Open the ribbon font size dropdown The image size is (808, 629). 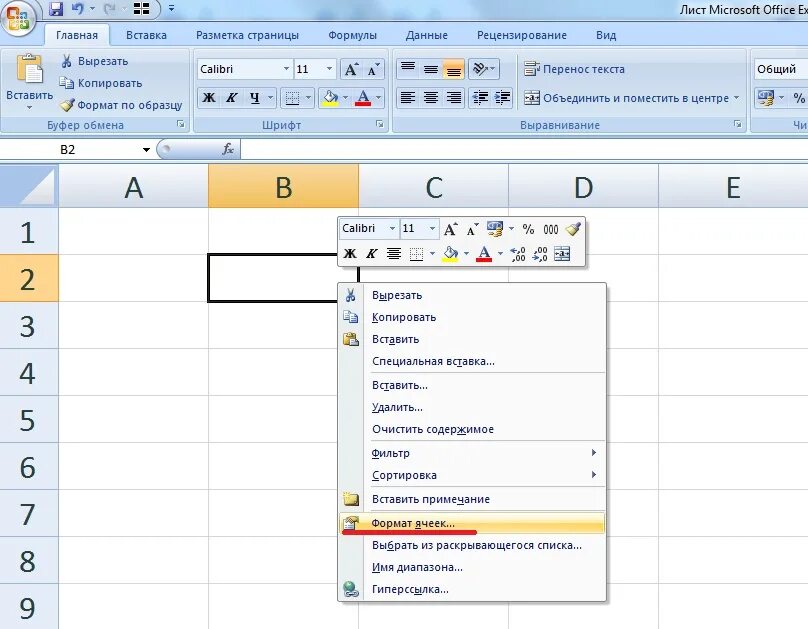(x=329, y=69)
